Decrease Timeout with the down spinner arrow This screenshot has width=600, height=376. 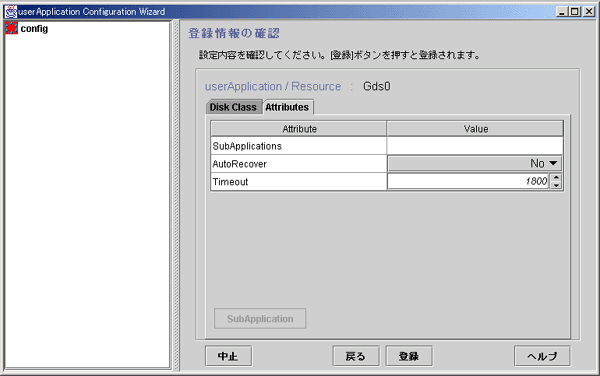click(x=556, y=185)
